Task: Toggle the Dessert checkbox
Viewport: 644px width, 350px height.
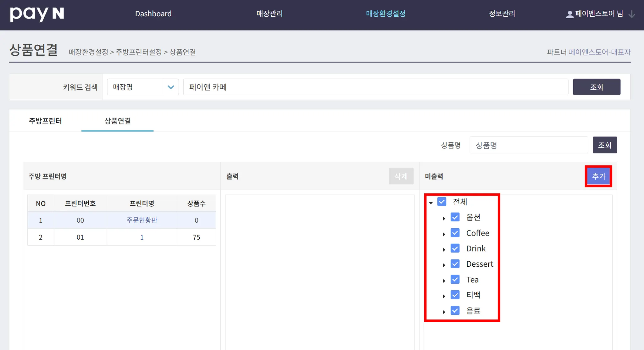Action: [455, 264]
